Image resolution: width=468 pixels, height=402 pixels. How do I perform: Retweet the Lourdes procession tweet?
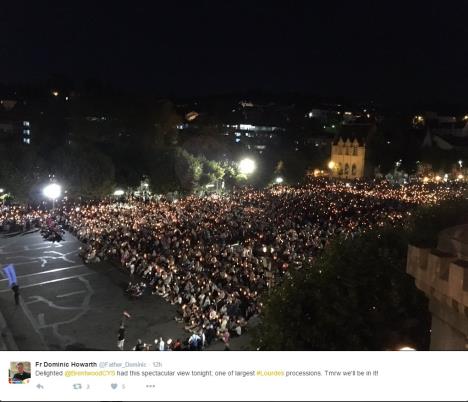[77, 386]
